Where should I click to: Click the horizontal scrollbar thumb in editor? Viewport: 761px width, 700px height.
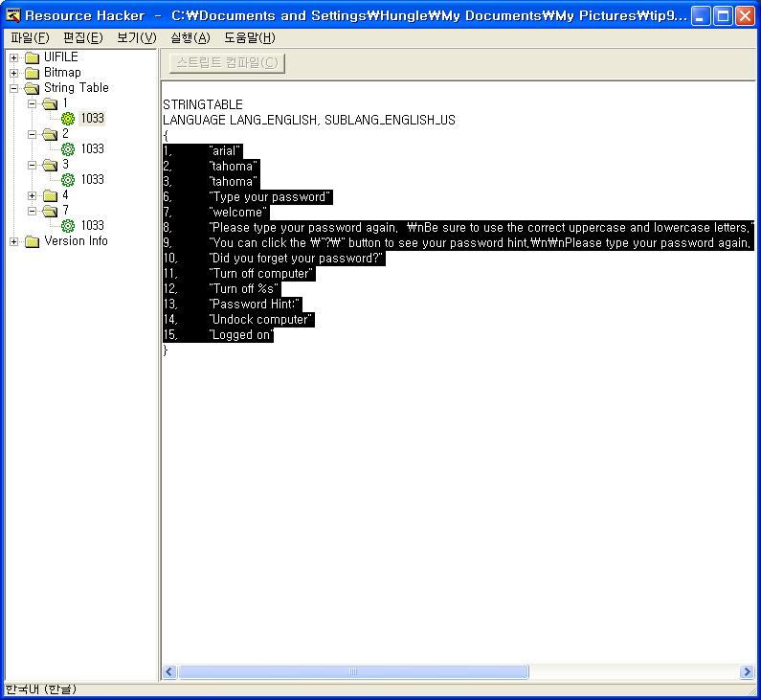point(352,672)
